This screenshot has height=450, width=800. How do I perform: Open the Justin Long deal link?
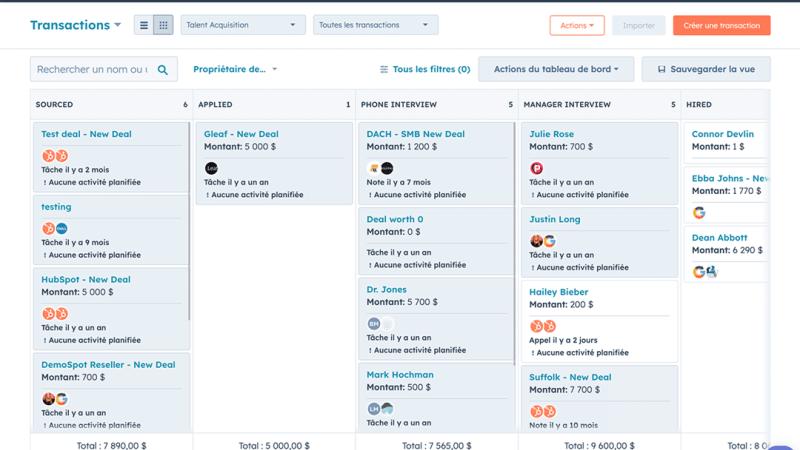[x=555, y=219]
